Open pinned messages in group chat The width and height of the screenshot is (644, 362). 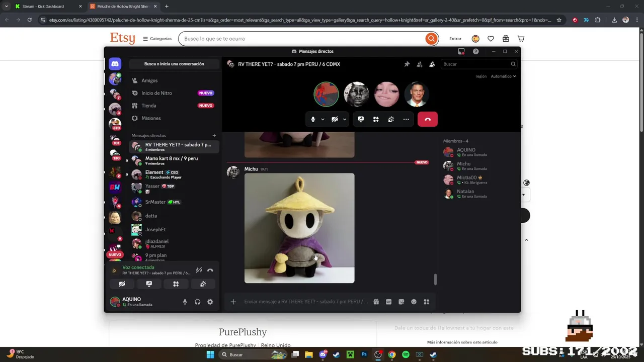[x=407, y=64]
